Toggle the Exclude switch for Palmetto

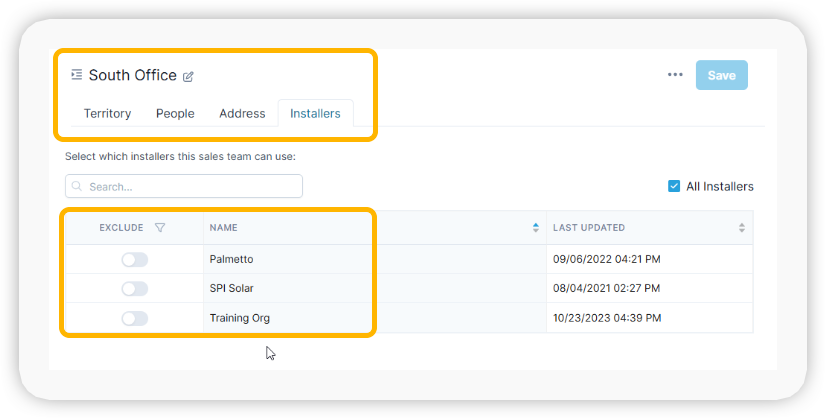[135, 260]
